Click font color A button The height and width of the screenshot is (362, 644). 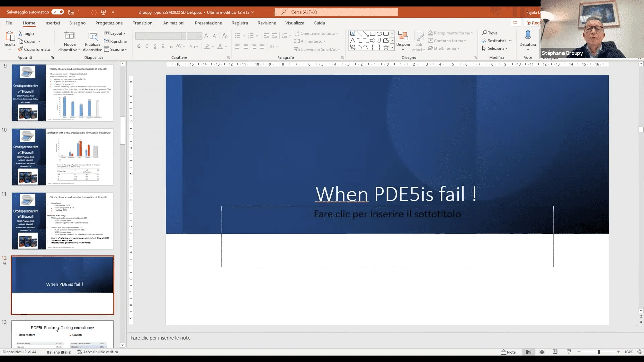coord(220,46)
